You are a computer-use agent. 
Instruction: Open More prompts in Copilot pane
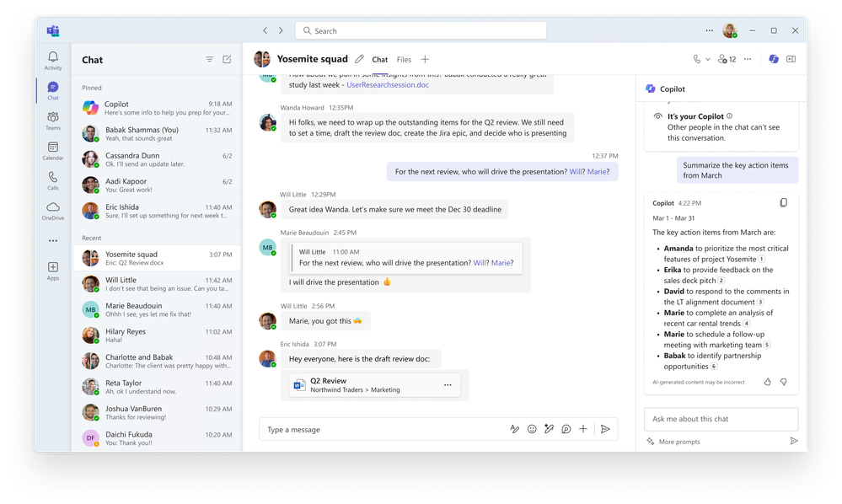pyautogui.click(x=673, y=441)
